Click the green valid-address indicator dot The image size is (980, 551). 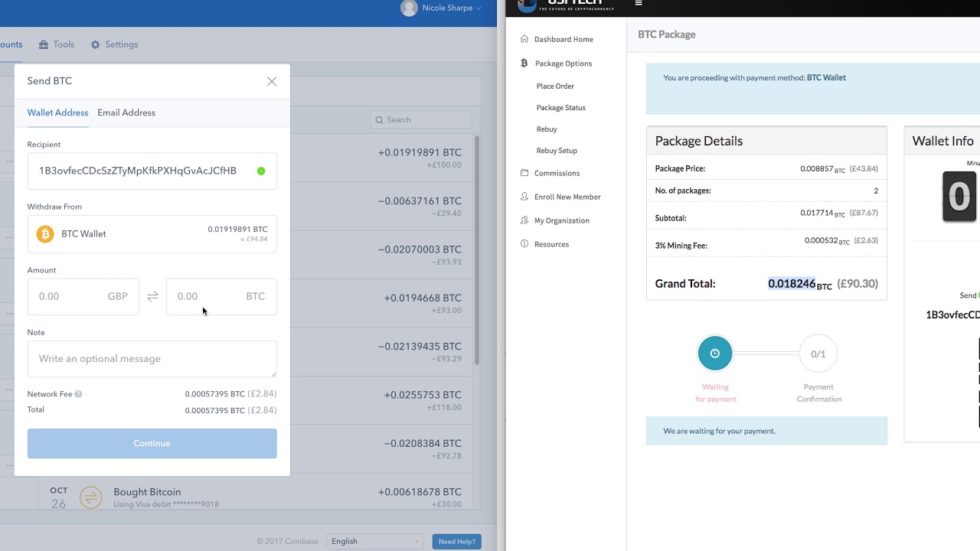pyautogui.click(x=261, y=171)
